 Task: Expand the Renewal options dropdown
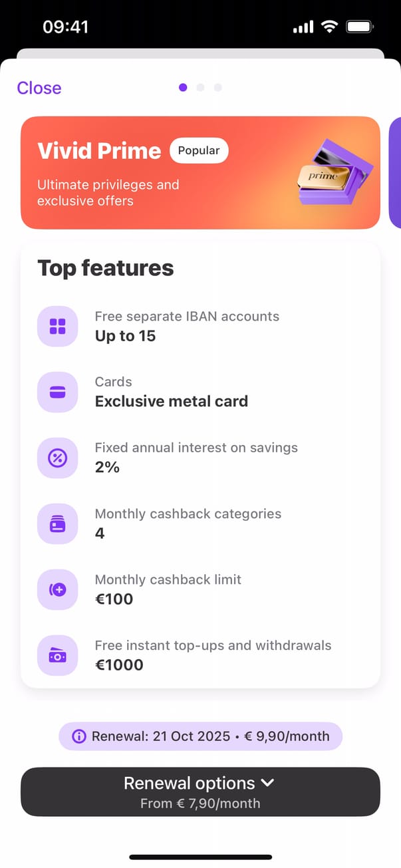200,792
